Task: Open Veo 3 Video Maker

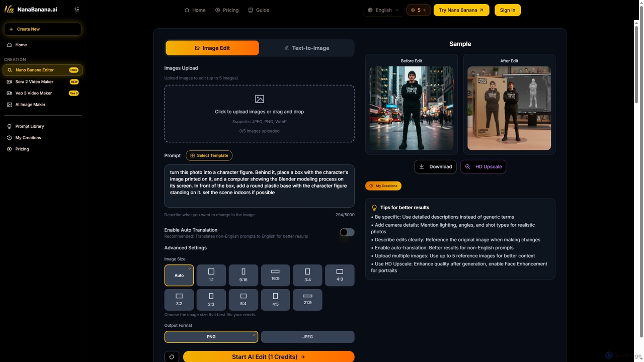Action: pyautogui.click(x=43, y=93)
